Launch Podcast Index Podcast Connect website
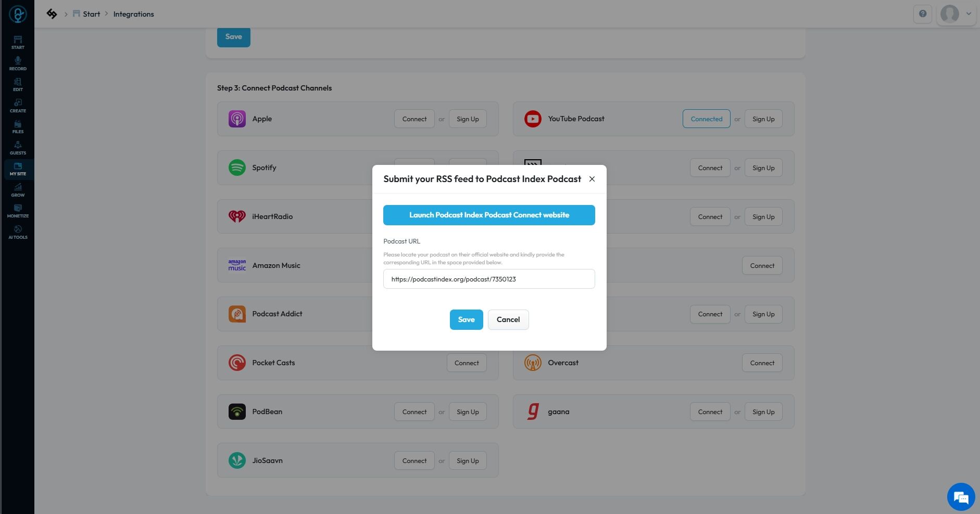The width and height of the screenshot is (980, 514). pos(489,215)
